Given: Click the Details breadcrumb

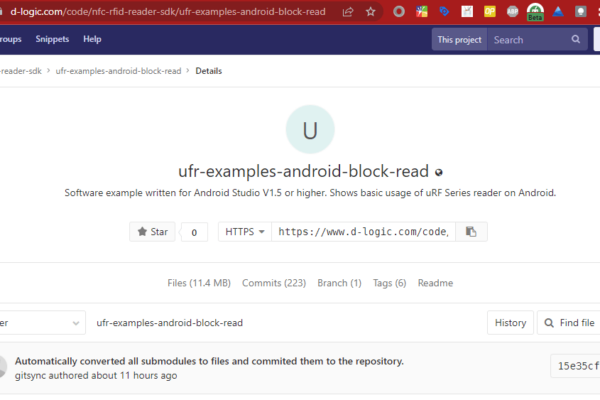Looking at the screenshot, I should [x=209, y=71].
